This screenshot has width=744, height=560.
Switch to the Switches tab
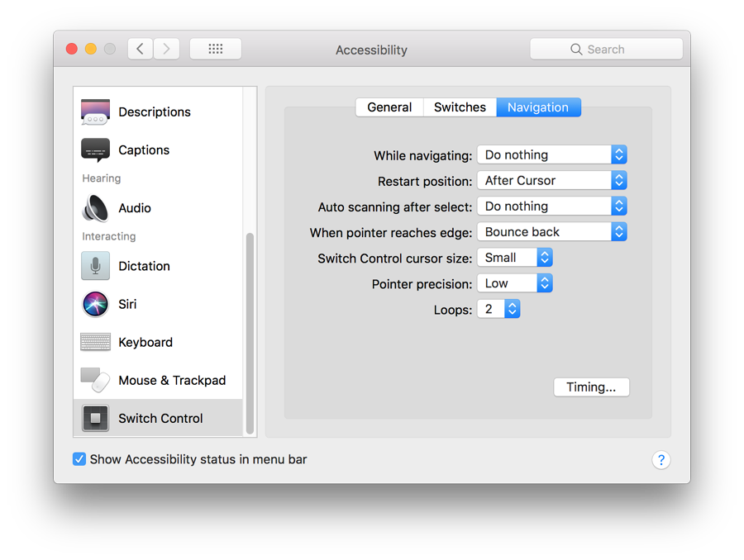click(460, 107)
